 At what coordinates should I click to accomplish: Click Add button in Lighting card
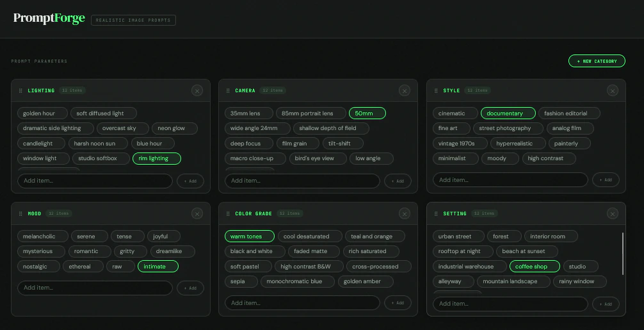190,181
